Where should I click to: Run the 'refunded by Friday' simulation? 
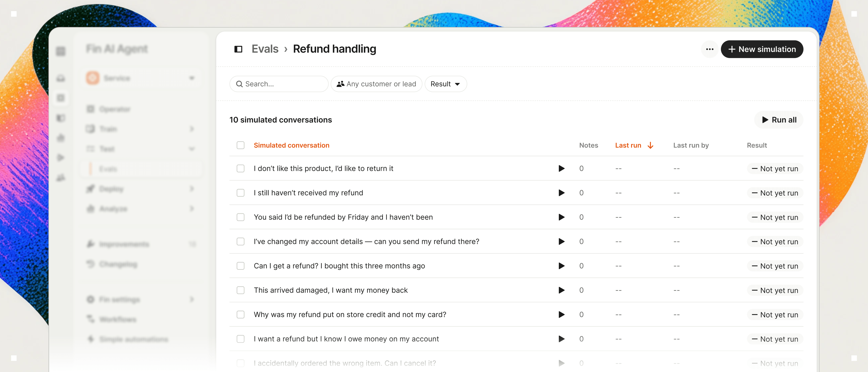[x=561, y=217]
